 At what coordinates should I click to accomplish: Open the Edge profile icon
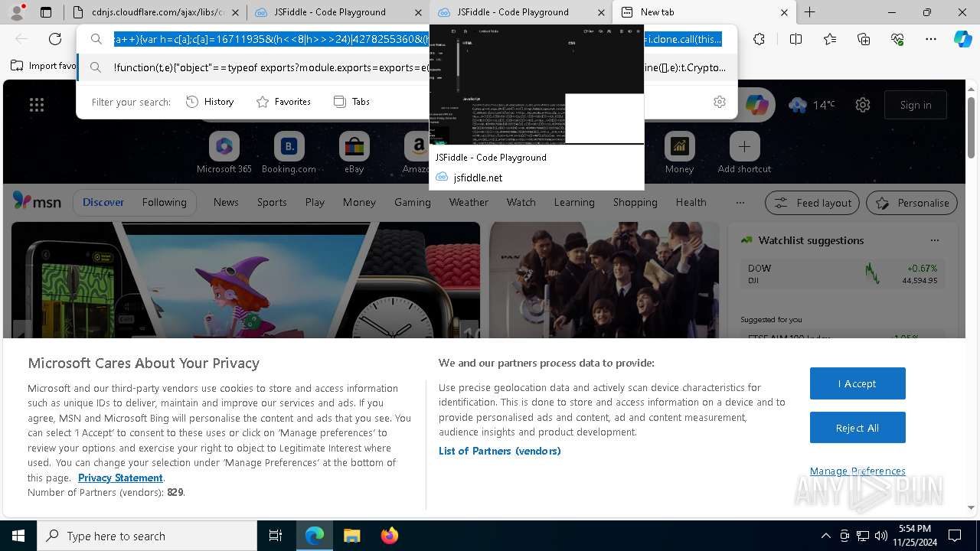(x=18, y=11)
